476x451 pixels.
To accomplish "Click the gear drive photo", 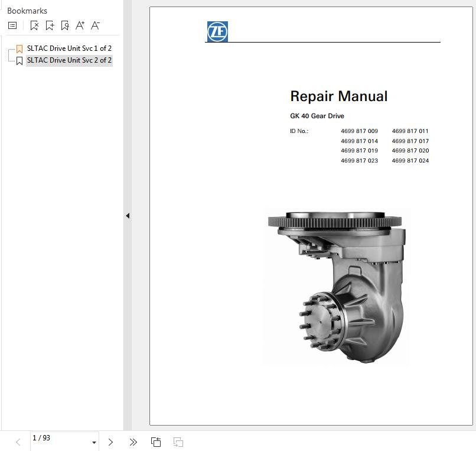I will point(336,286).
